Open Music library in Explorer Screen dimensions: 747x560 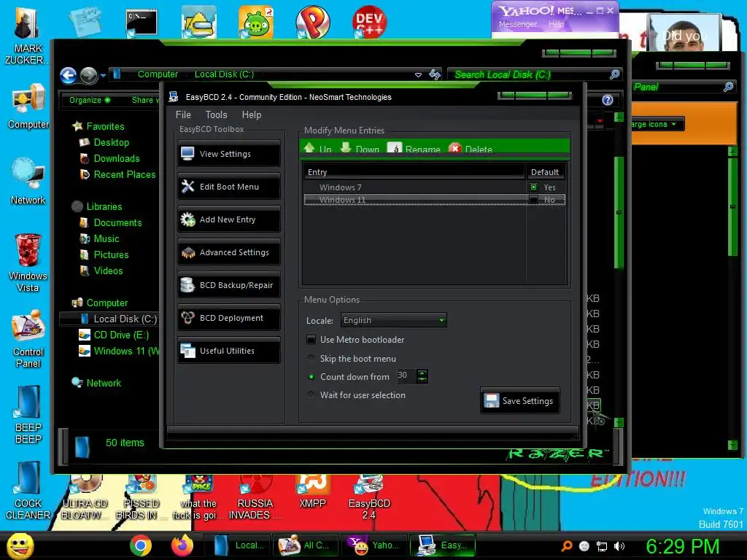pyautogui.click(x=107, y=239)
